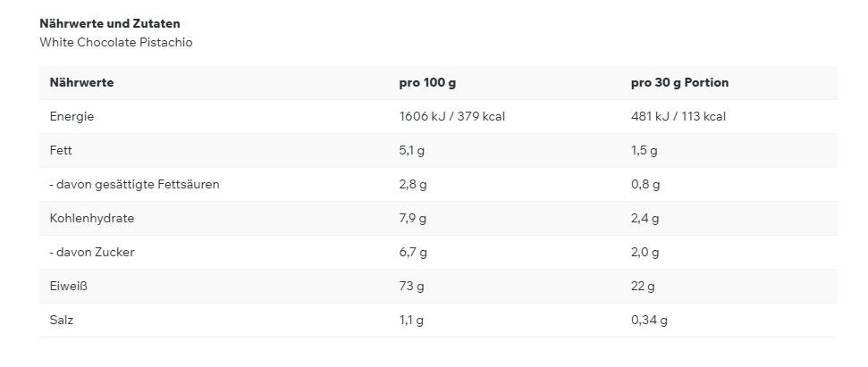Screen dimensions: 868x367
Task: Select the 73 g protein value
Action: click(x=411, y=286)
